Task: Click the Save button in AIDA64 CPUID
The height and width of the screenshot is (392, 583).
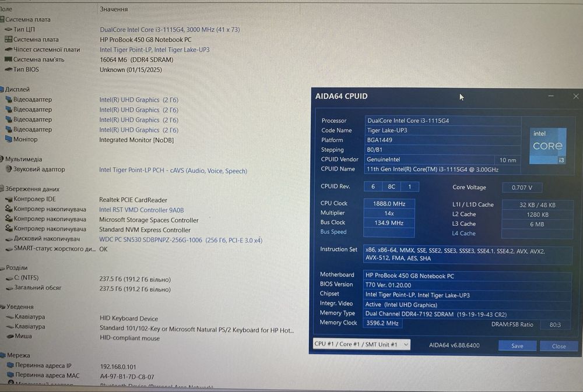Action: pos(517,345)
